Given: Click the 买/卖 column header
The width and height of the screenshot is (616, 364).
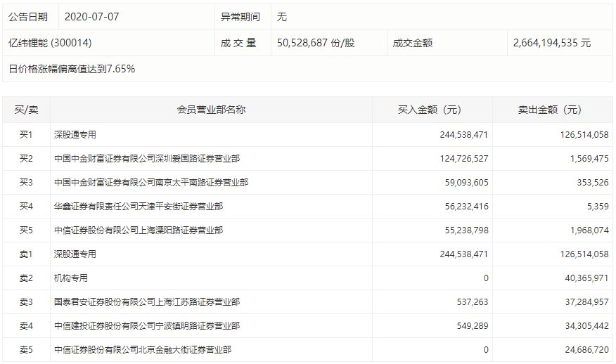Looking at the screenshot, I should coord(26,110).
